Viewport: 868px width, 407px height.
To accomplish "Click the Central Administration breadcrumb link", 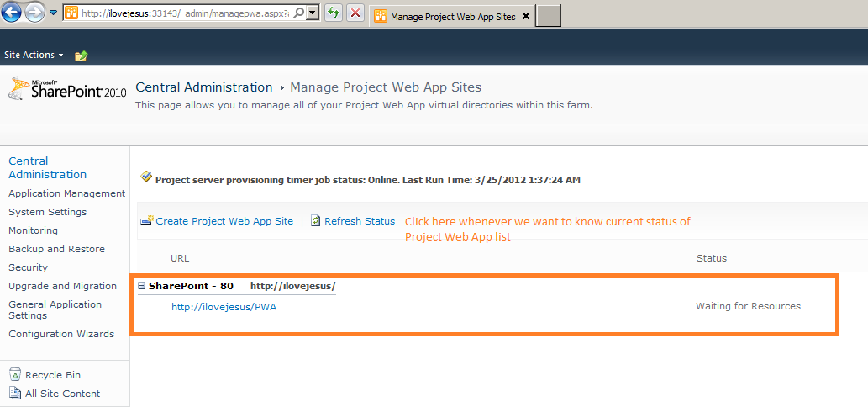I will (x=204, y=87).
